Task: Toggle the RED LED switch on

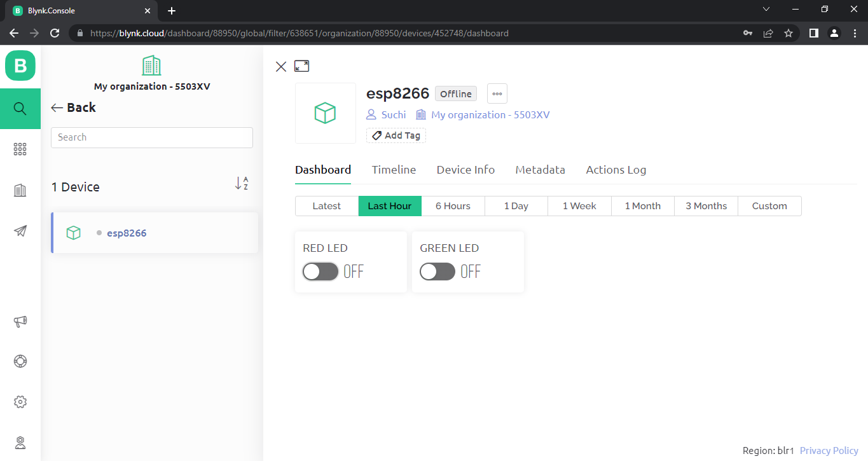Action: [320, 272]
